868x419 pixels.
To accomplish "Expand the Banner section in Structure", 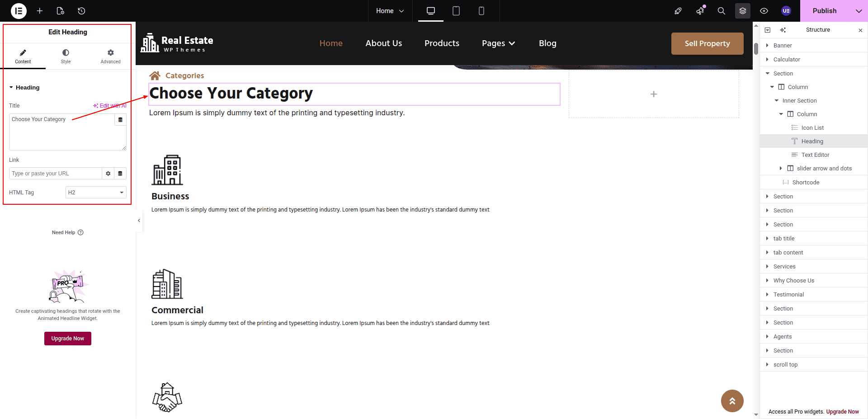I will click(x=767, y=46).
